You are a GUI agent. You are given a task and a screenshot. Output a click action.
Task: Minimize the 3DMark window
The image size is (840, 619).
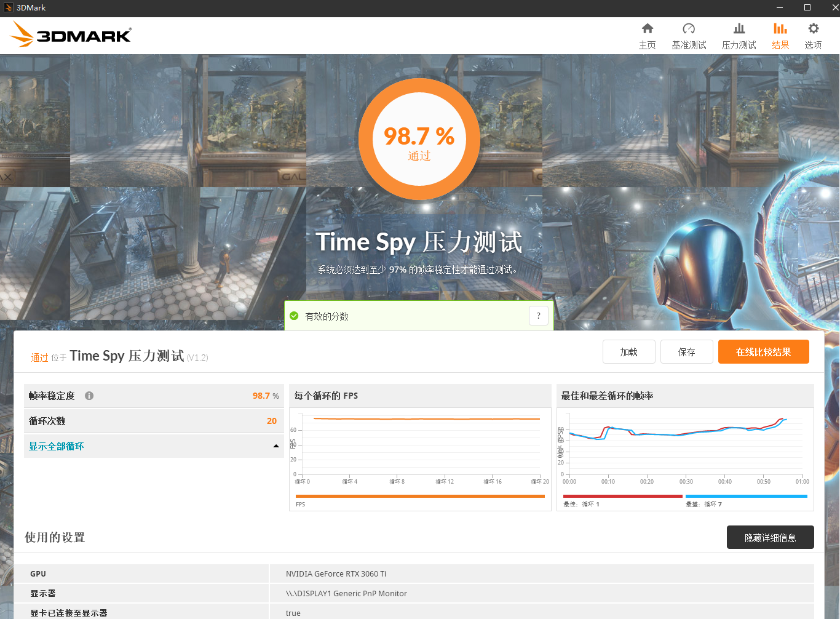780,8
